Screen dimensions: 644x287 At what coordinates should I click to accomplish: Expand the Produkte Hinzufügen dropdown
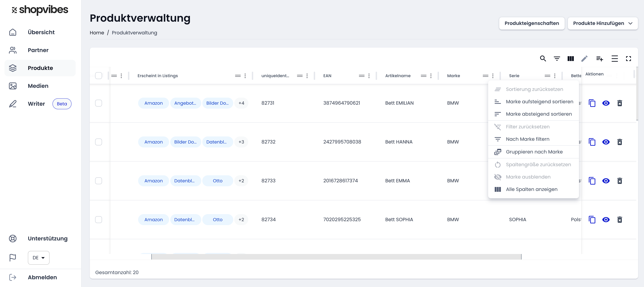click(x=603, y=24)
